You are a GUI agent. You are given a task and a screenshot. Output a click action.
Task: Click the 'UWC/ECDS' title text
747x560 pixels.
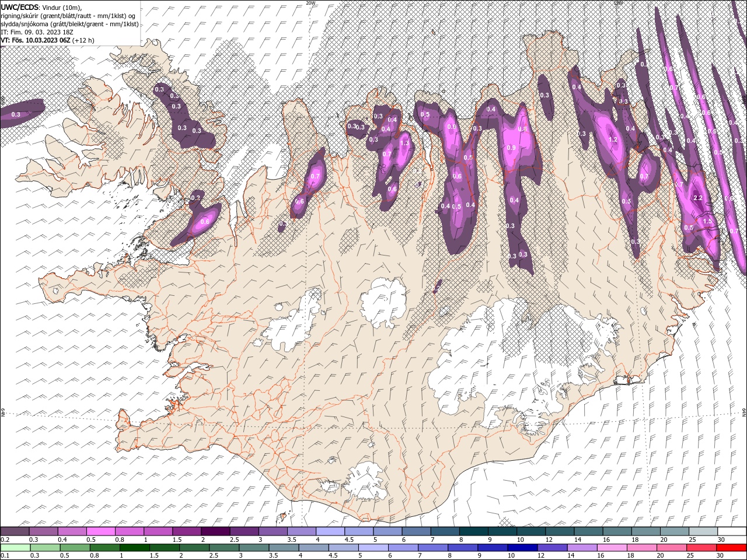20,7
